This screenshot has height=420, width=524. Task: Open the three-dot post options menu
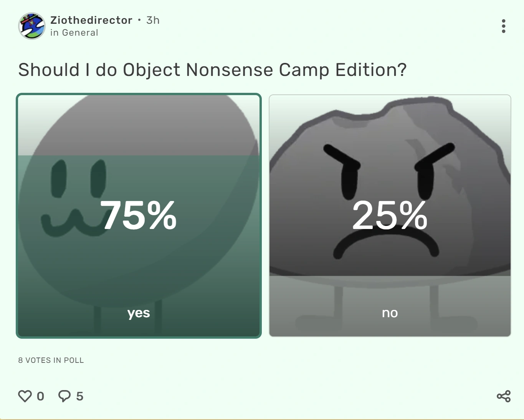tap(503, 26)
